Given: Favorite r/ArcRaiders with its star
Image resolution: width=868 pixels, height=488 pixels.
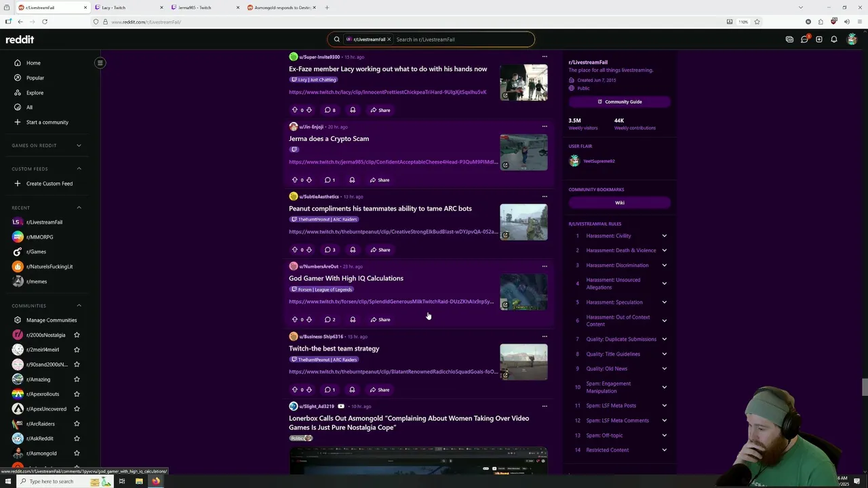Looking at the screenshot, I should tap(77, 424).
